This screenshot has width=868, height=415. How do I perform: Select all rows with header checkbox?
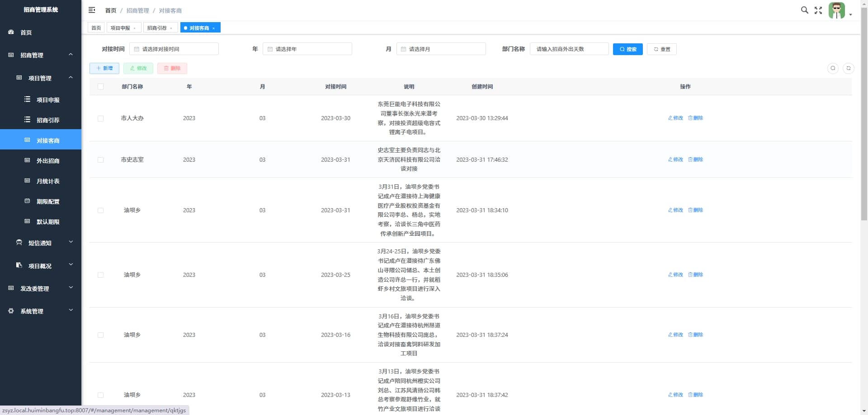[100, 87]
